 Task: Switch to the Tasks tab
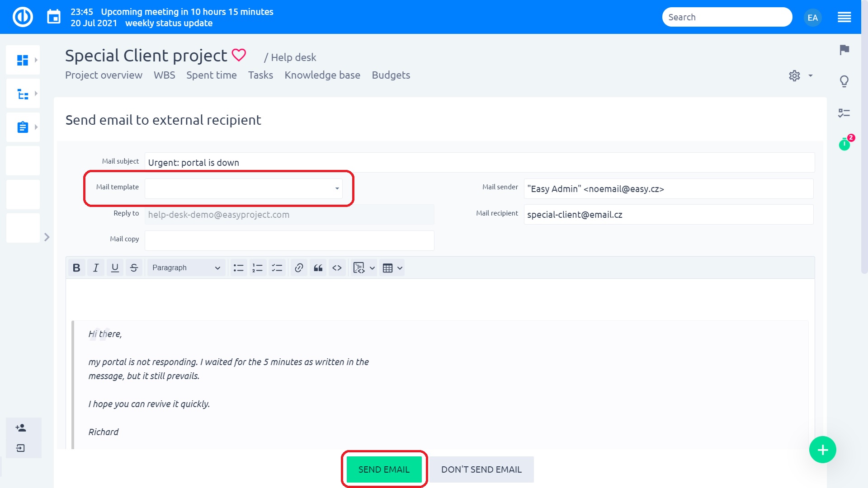pos(260,75)
